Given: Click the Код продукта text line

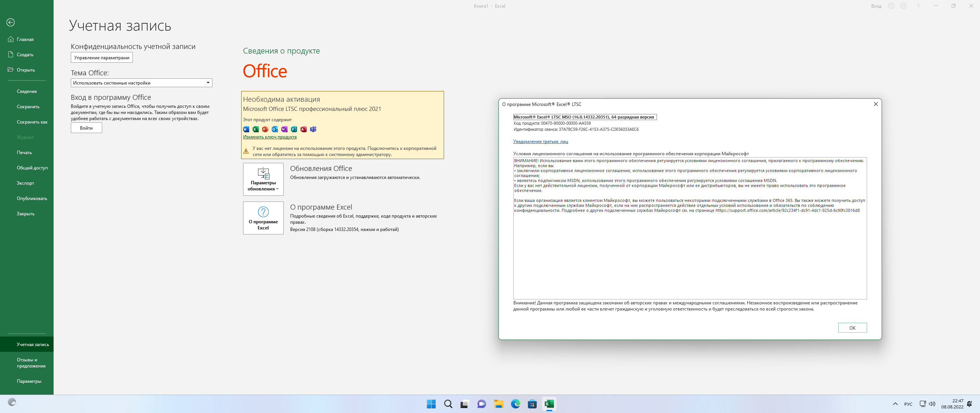Looking at the screenshot, I should (552, 124).
